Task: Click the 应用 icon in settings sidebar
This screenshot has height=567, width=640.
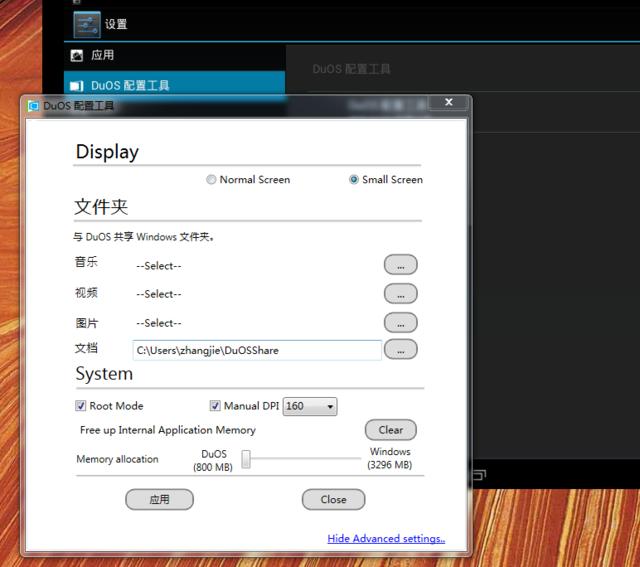Action: point(77,56)
